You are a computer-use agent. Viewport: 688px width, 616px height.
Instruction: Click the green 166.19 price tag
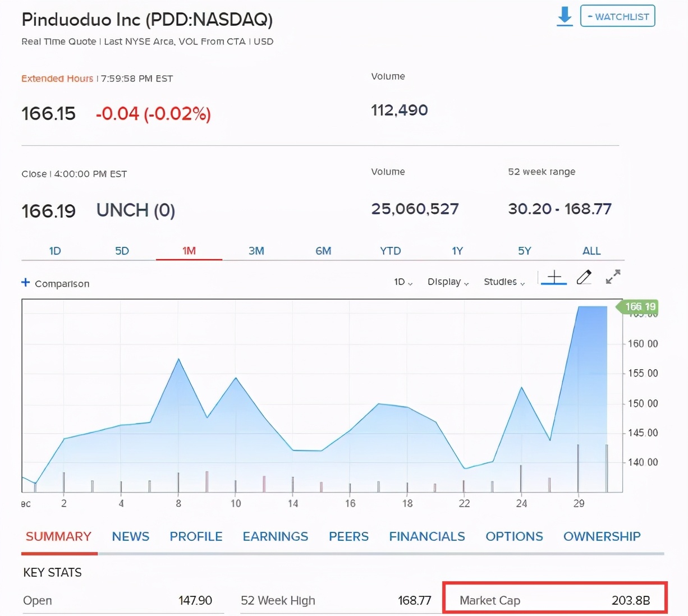pos(638,307)
